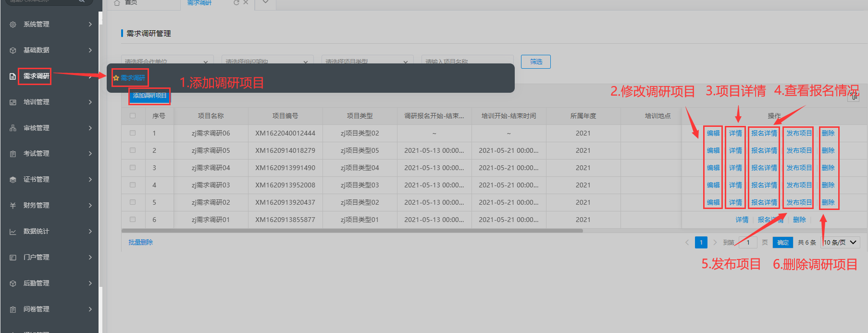Expand the 考试管理 menu chevron
Screen dimensions: 868x333
[90, 153]
